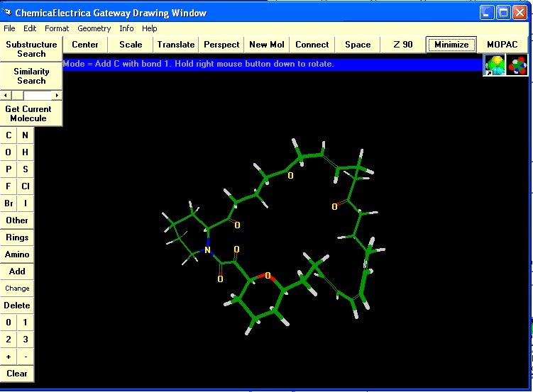This screenshot has width=533, height=392.
Task: Click the ring oxygen atom with red bonds
Action: [x=268, y=275]
